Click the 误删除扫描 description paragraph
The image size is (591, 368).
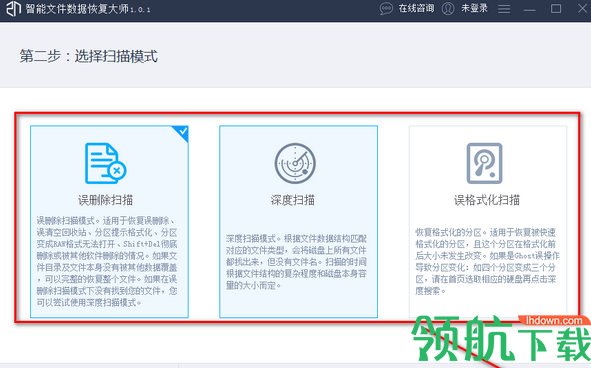107,261
